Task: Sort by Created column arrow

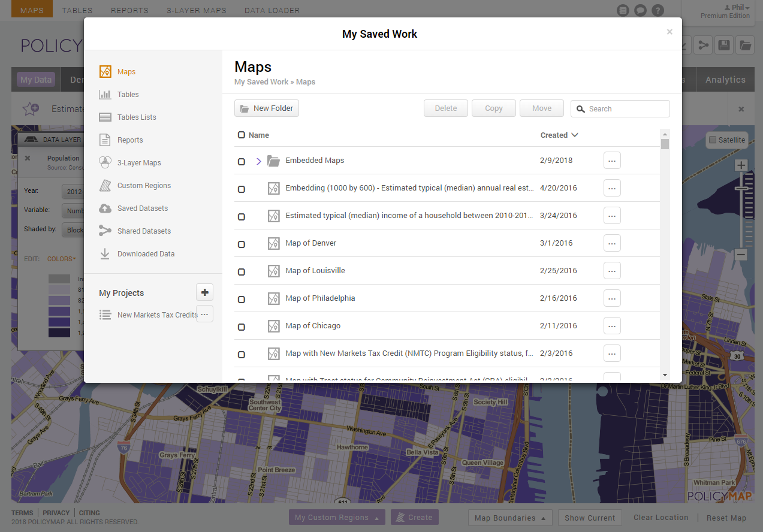Action: click(x=575, y=135)
